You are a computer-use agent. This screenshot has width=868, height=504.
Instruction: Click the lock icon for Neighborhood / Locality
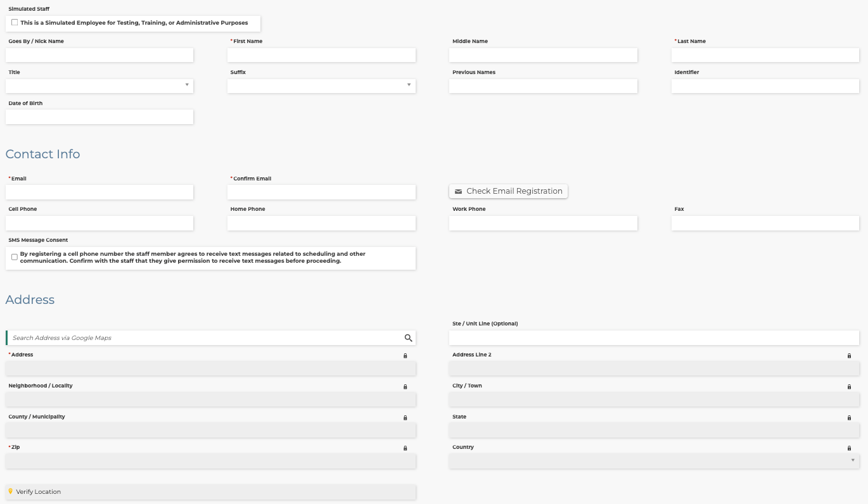click(x=405, y=387)
